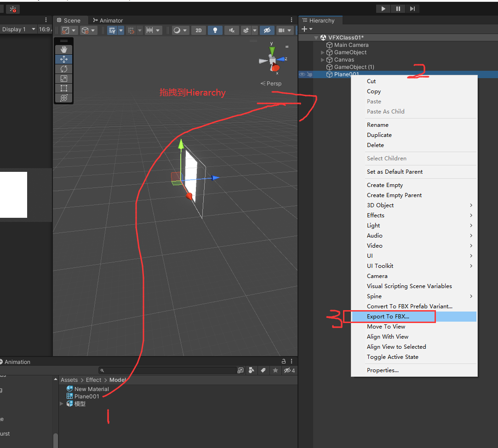
Task: Select the Scale tool
Action: click(x=64, y=79)
